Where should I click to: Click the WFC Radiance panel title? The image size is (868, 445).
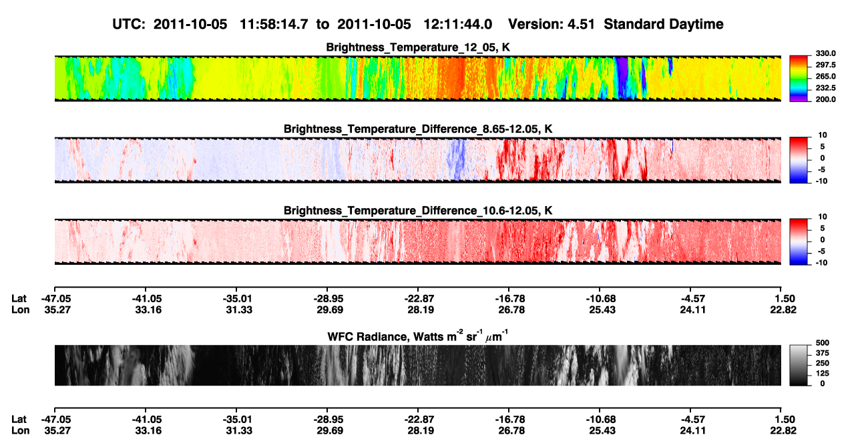point(418,336)
